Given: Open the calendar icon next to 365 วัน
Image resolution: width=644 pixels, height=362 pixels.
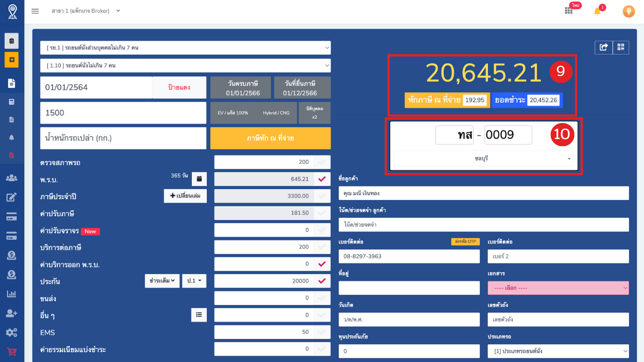Looking at the screenshot, I should click(x=199, y=179).
